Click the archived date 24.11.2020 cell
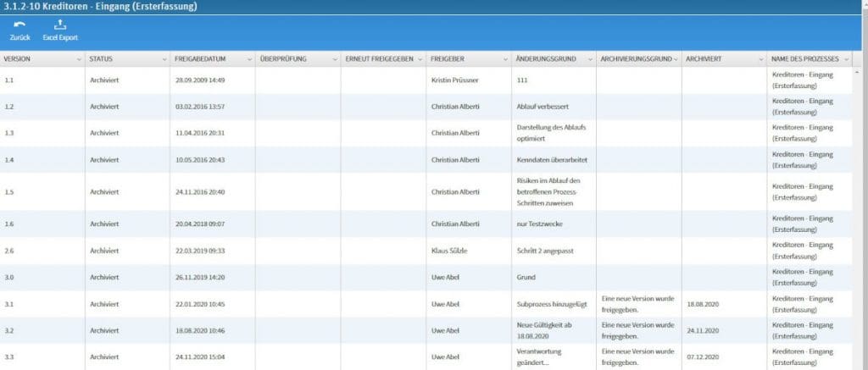Screen dimensions: 868x370 click(704, 330)
